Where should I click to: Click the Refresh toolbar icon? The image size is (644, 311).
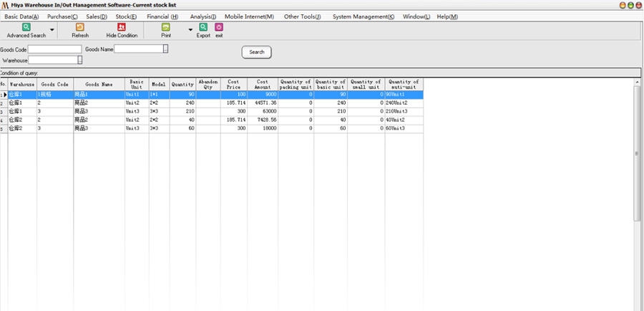coord(80,27)
